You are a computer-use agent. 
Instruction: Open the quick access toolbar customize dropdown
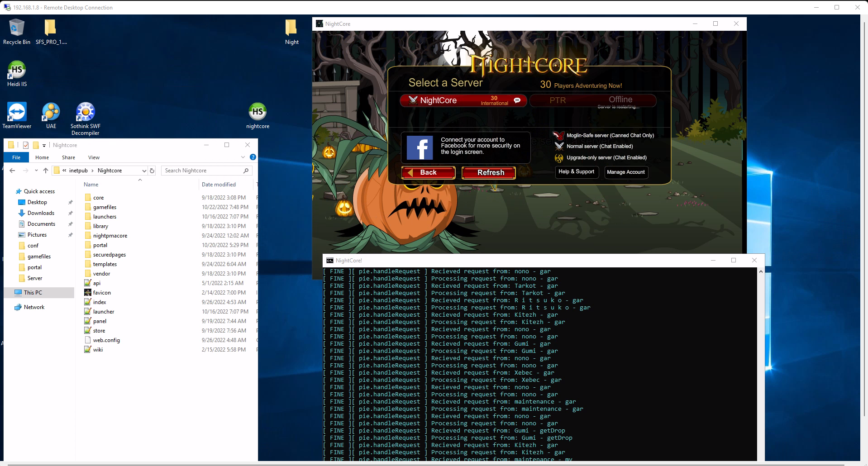point(44,145)
